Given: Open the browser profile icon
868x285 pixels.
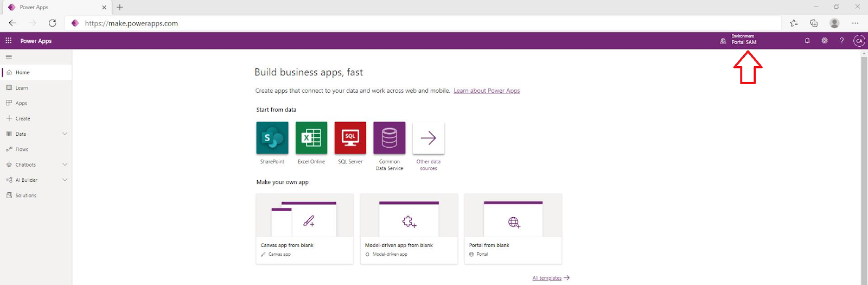Looking at the screenshot, I should [x=834, y=23].
